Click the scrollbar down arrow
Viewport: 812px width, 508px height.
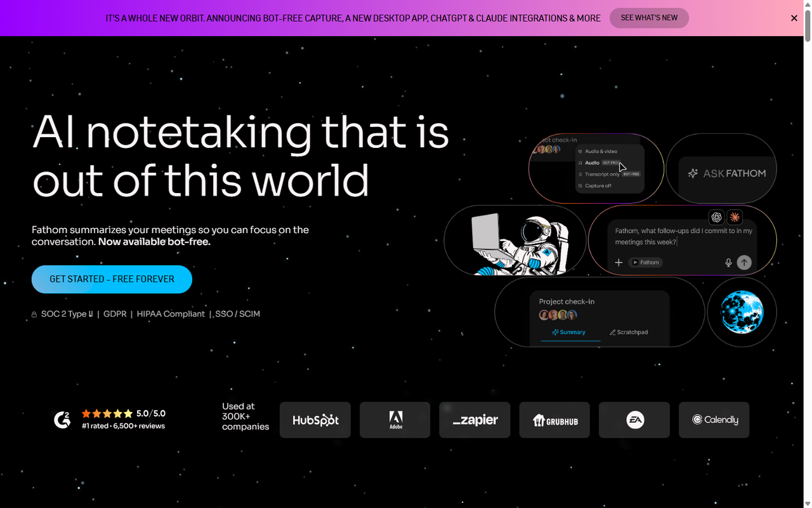[x=808, y=504]
